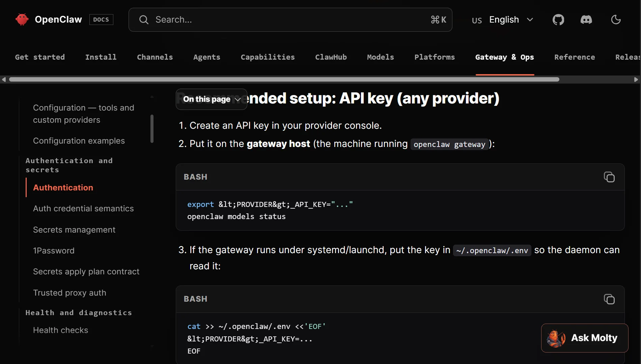Click the horizontal tab scrollbar thumb

[284, 80]
